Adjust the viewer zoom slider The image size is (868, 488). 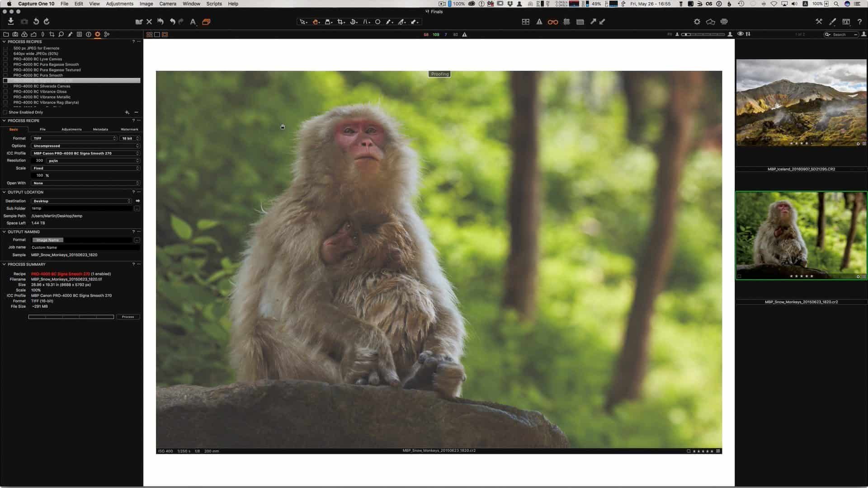pos(703,34)
